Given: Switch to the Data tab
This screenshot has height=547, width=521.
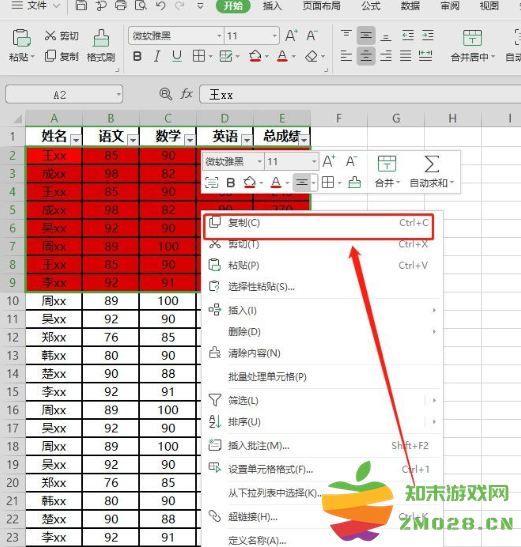Looking at the screenshot, I should point(410,5).
